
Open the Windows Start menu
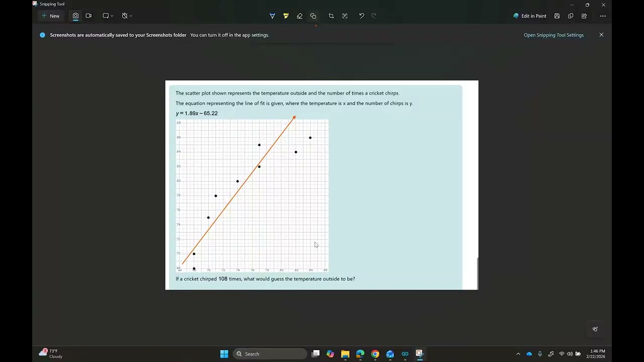224,354
